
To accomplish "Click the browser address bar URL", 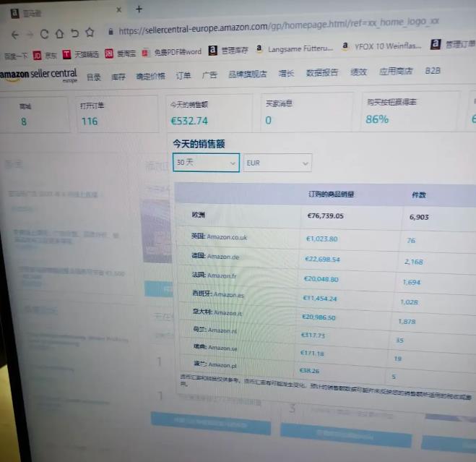I will (278, 26).
